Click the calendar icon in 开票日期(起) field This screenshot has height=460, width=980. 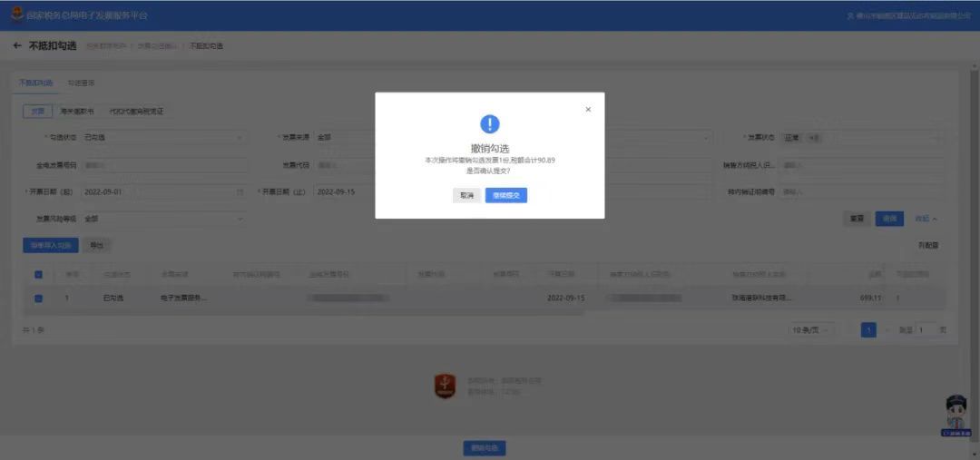240,192
